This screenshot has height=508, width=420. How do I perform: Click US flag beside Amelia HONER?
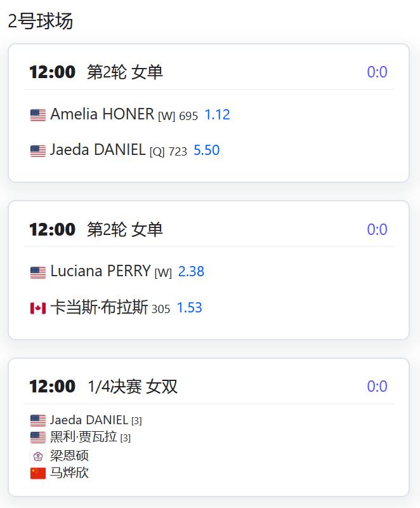tap(38, 115)
